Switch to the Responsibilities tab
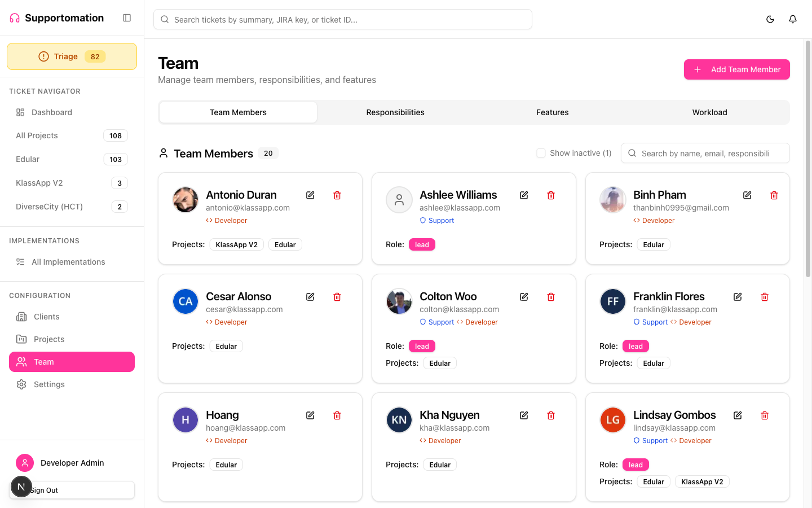The width and height of the screenshot is (812, 508). [x=395, y=112]
